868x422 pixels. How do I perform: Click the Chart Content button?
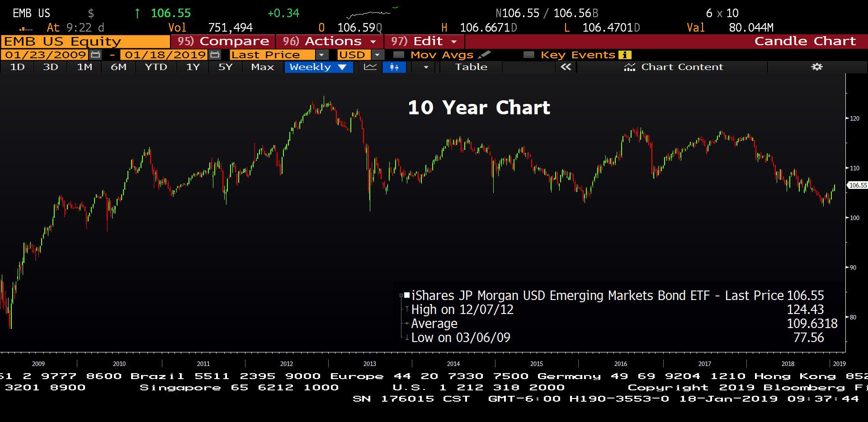(x=674, y=67)
